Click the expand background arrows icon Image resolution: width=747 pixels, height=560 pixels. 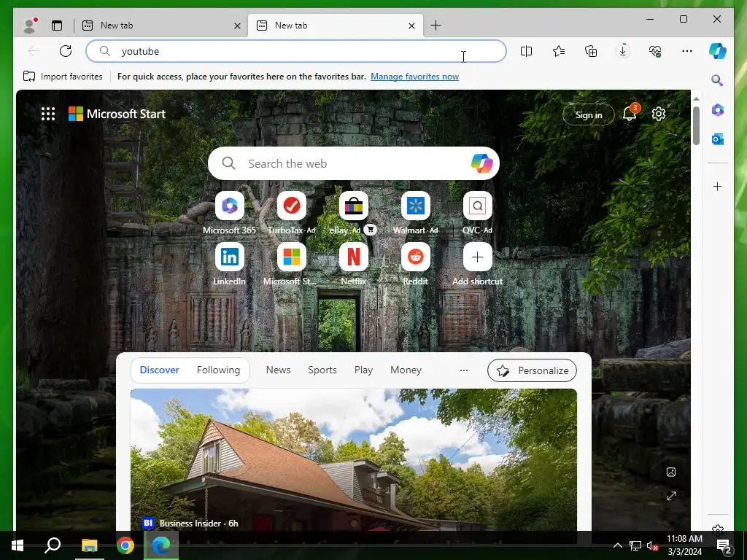[671, 496]
